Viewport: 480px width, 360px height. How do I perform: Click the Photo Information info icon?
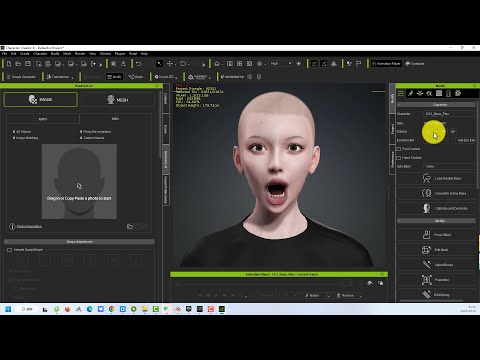12,227
